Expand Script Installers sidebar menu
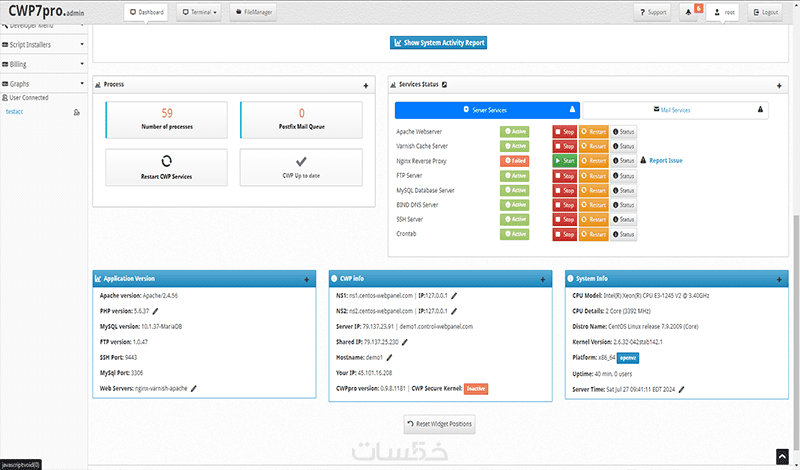The height and width of the screenshot is (470, 800). 43,44
